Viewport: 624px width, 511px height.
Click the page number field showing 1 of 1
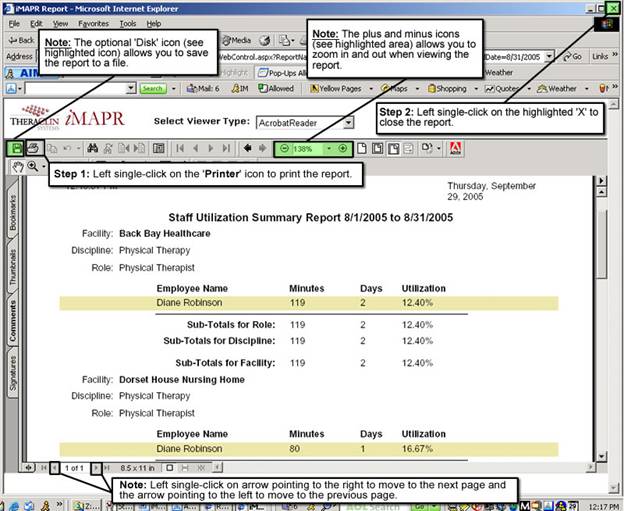point(75,467)
